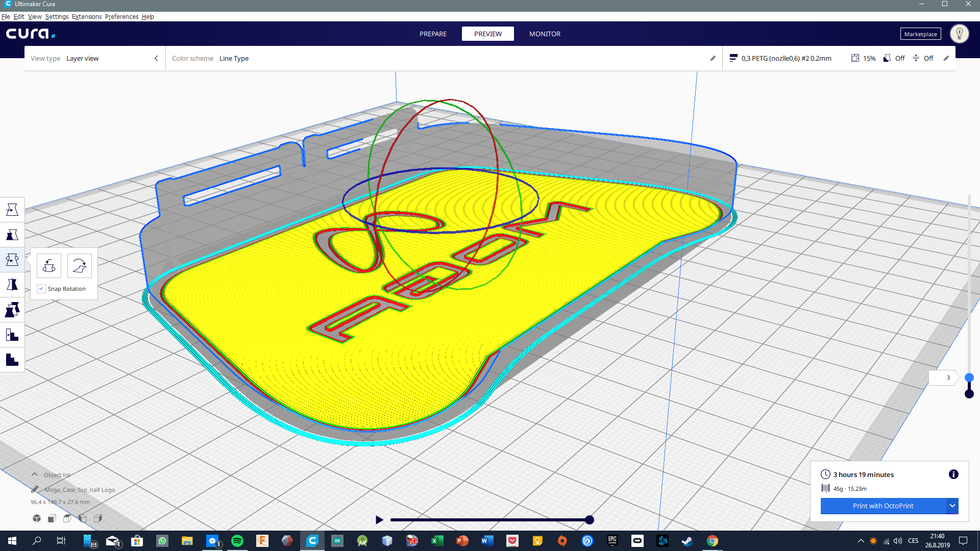Play the layer simulation

[x=379, y=520]
